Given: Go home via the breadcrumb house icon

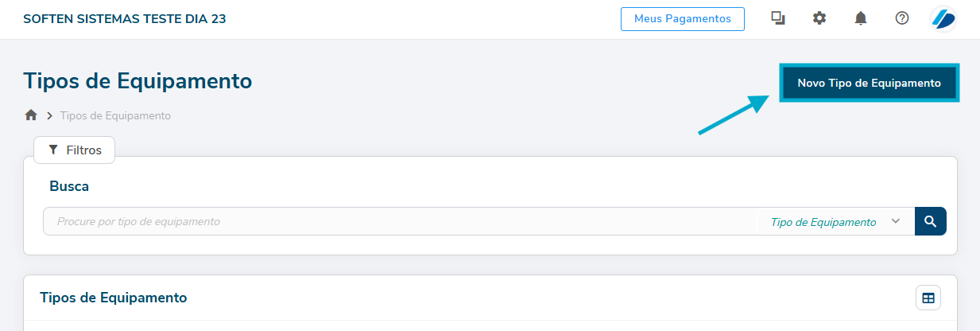Looking at the screenshot, I should 31,115.
